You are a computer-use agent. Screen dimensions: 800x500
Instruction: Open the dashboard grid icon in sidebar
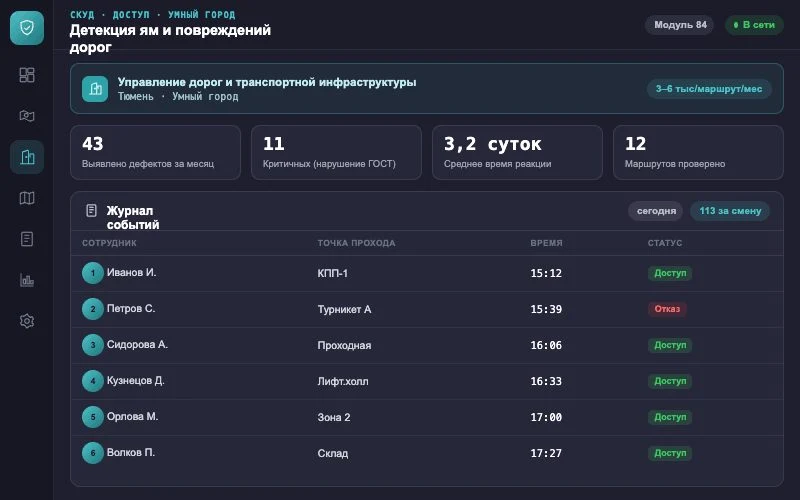click(x=27, y=75)
